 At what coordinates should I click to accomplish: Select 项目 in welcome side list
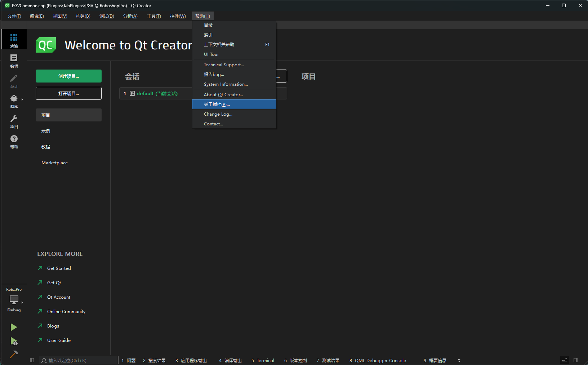pos(68,115)
